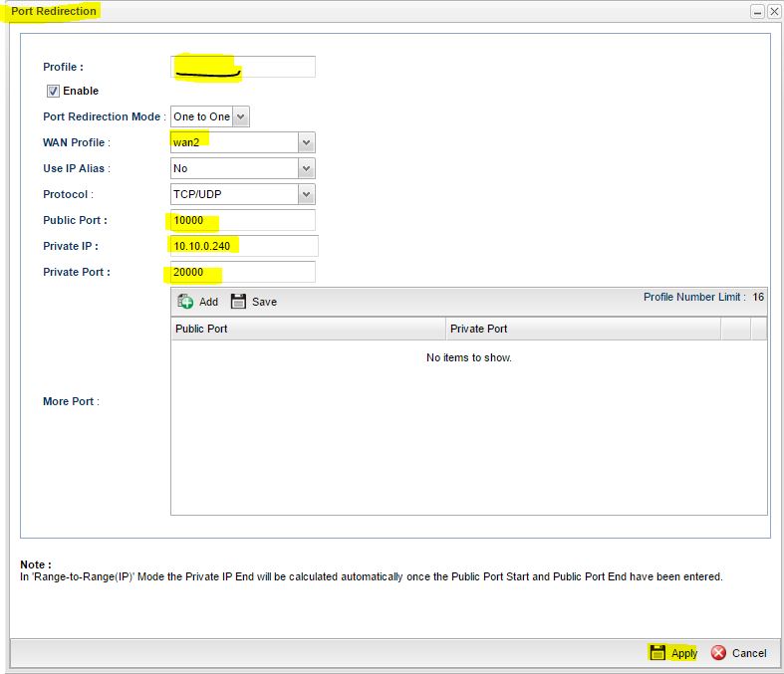The width and height of the screenshot is (784, 674).
Task: Click Apply to save the port redirection
Action: (x=673, y=653)
